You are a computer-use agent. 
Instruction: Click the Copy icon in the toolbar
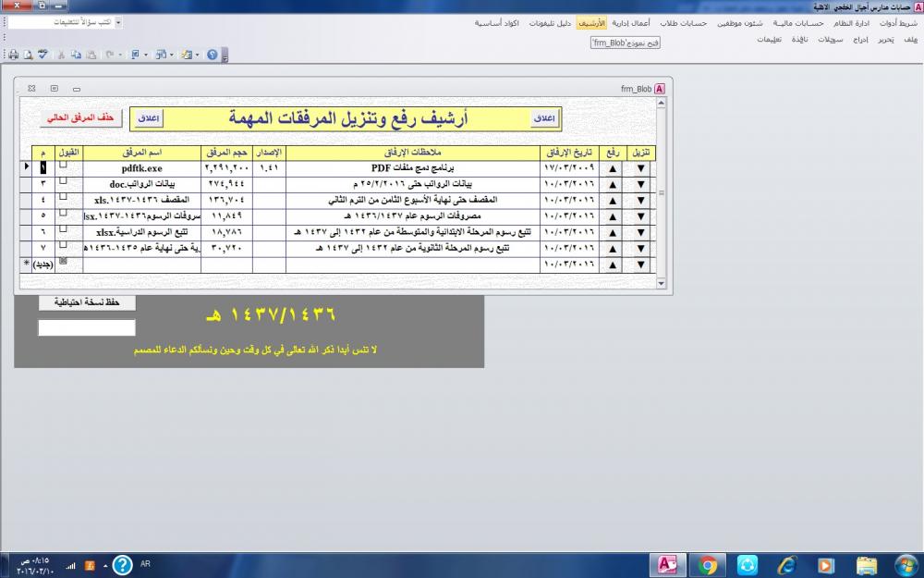tap(75, 55)
